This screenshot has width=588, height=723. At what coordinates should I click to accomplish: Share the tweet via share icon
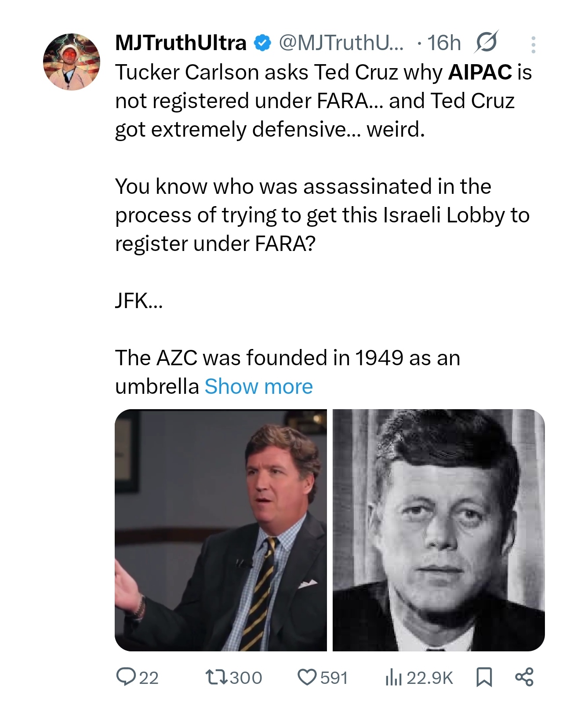(524, 677)
